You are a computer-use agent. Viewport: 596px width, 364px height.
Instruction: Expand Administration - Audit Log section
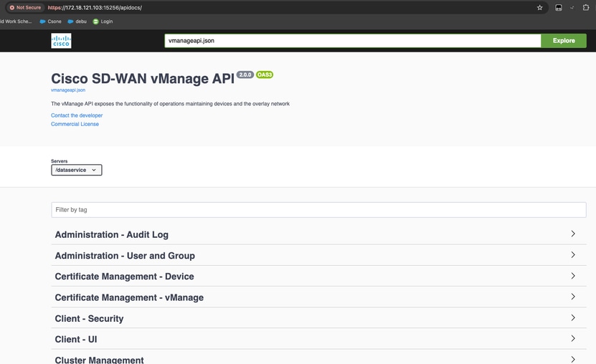318,234
